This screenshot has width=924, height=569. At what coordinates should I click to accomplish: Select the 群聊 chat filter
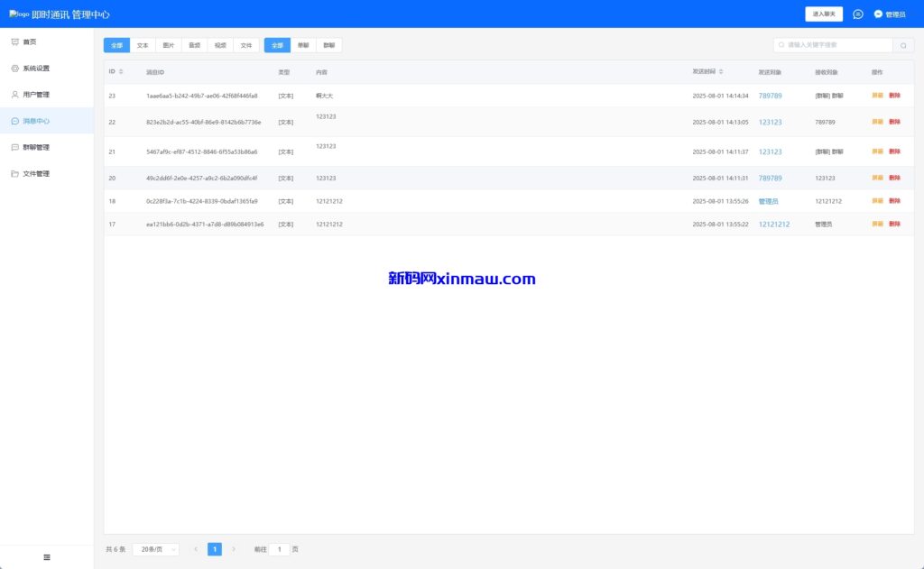pyautogui.click(x=329, y=45)
